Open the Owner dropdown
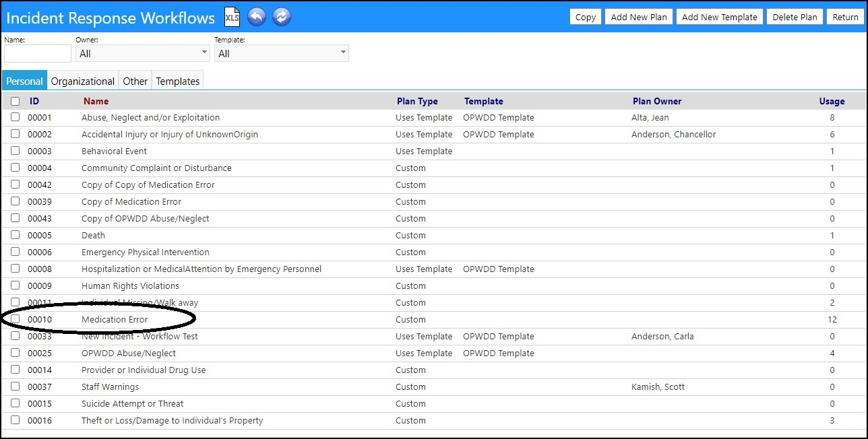Screen dimensions: 868x439 pos(143,53)
